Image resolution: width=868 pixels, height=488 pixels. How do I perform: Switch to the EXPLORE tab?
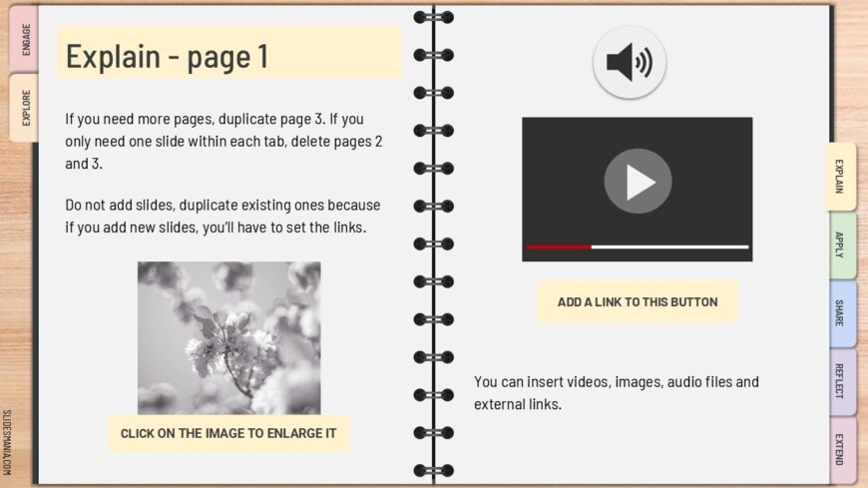coord(24,108)
